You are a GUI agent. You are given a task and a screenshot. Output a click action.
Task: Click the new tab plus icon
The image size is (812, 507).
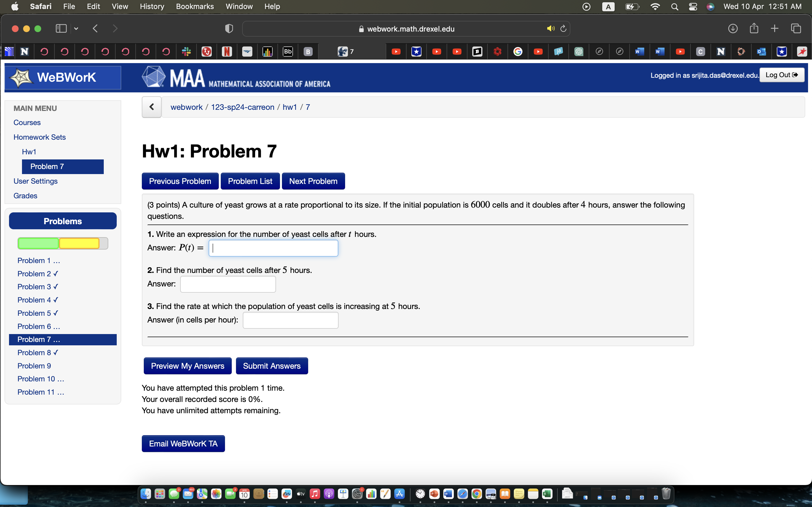point(775,28)
